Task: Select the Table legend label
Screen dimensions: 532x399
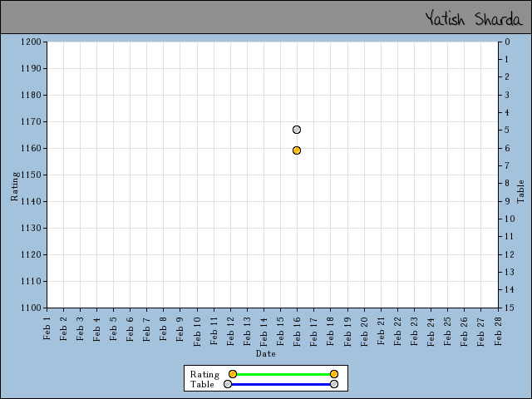Action: [202, 384]
